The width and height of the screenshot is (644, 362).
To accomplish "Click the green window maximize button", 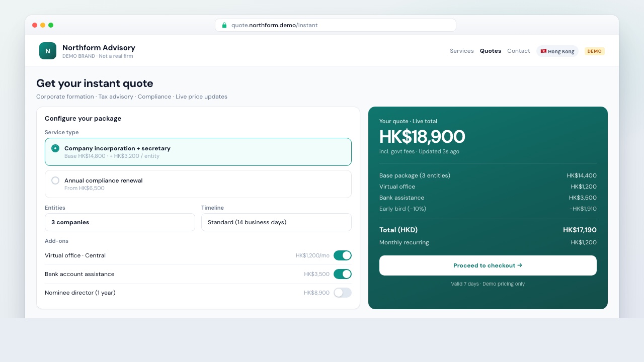I will tap(51, 25).
